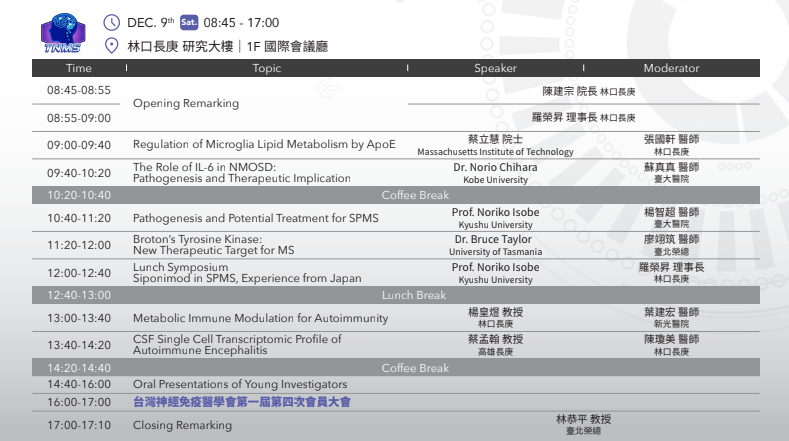Click the 12:00-12:40 time cell
The height and width of the screenshot is (441, 789).
(x=79, y=273)
